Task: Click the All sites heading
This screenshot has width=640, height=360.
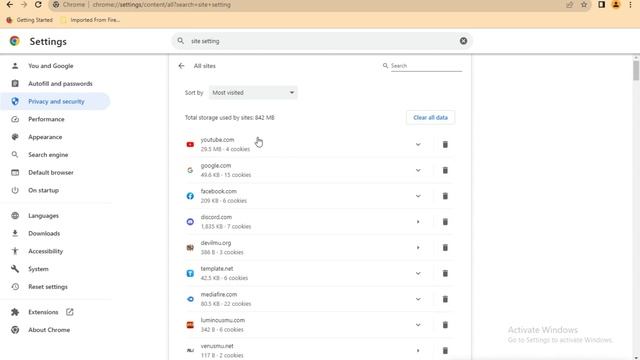Action: click(204, 66)
